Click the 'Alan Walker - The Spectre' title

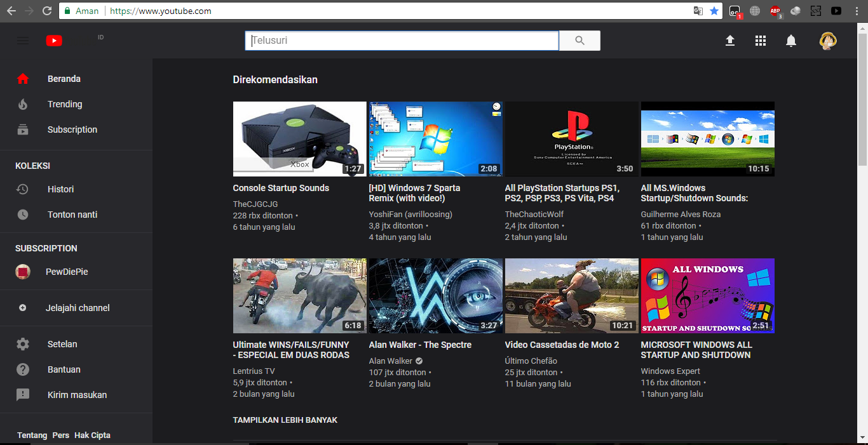[x=420, y=345]
